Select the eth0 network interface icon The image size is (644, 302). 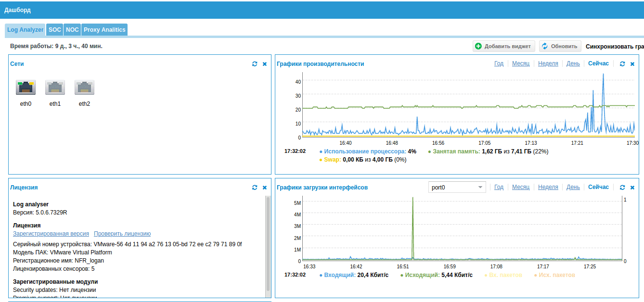[26, 88]
